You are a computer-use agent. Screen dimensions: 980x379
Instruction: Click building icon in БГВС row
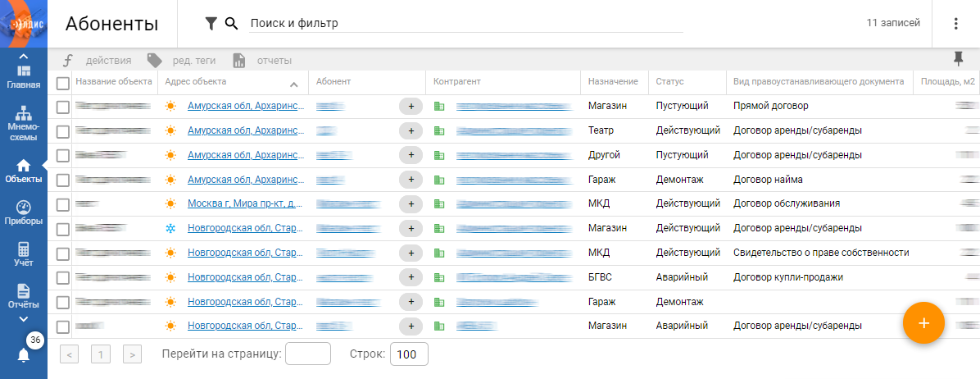(438, 277)
